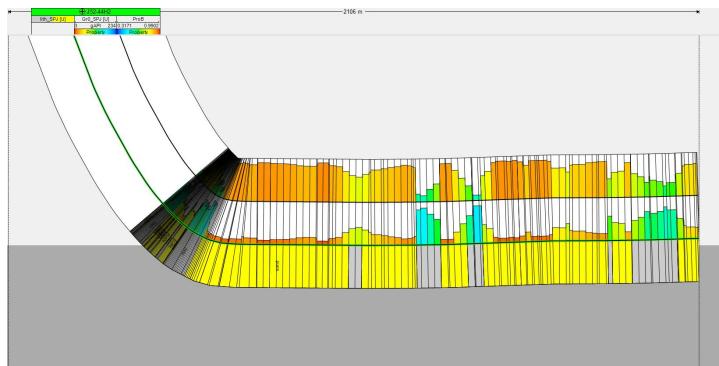
Task: Open the Property color bar under ProB
Action: [x=138, y=32]
